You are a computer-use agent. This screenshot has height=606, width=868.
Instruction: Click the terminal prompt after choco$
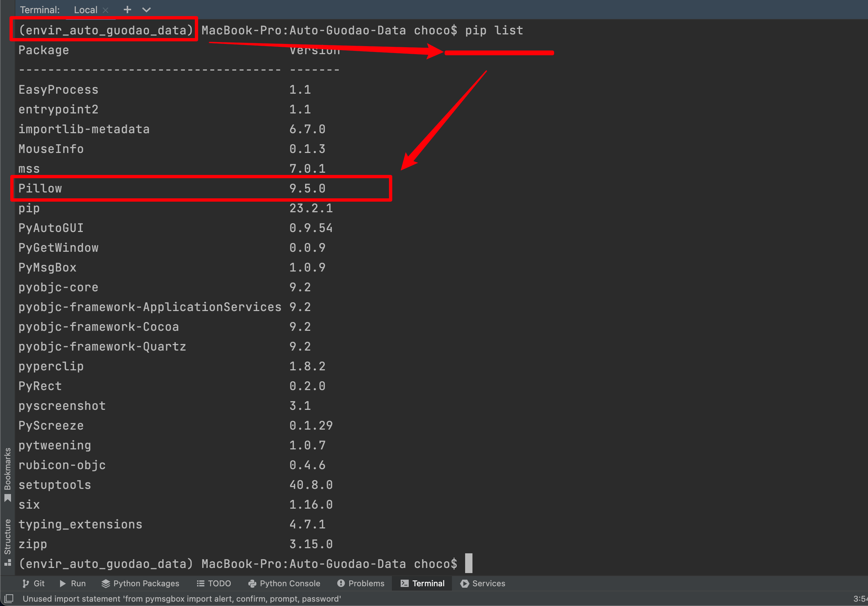coord(469,563)
